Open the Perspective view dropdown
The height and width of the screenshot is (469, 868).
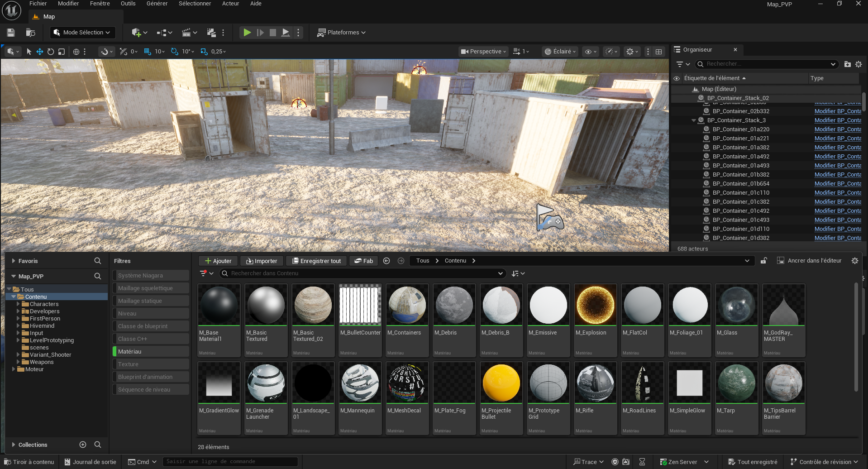pyautogui.click(x=484, y=52)
